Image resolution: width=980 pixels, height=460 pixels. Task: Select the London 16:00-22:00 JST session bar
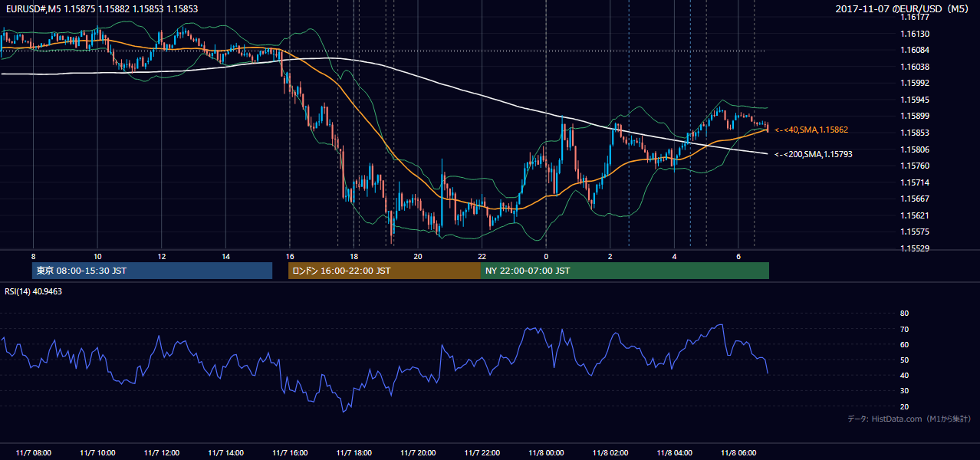point(384,271)
